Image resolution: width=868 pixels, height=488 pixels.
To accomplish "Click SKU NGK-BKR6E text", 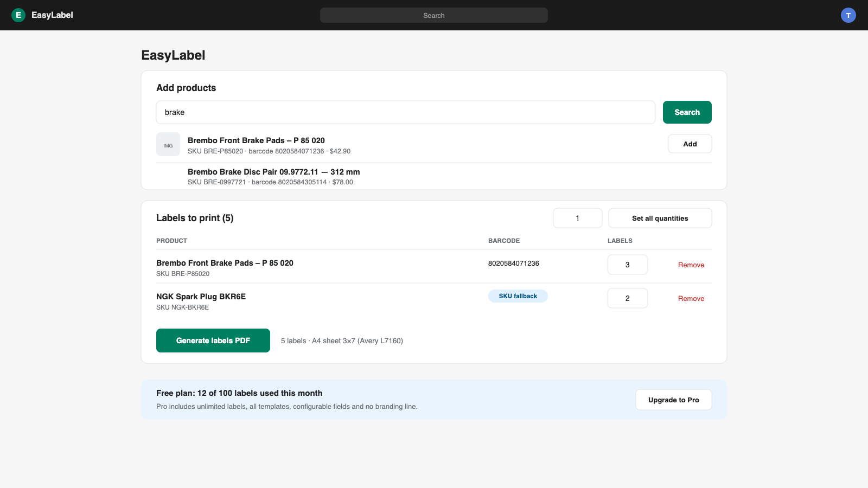I will pyautogui.click(x=183, y=307).
